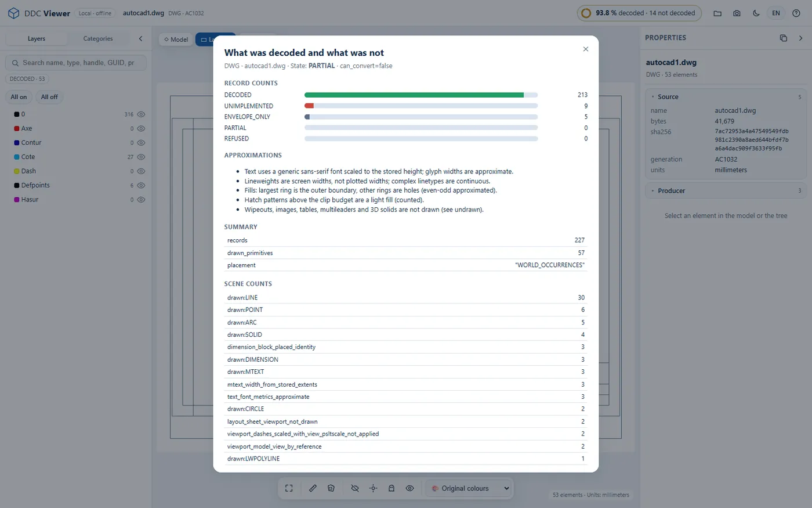The height and width of the screenshot is (508, 812).
Task: Click the decoded progress ring icon
Action: [586, 13]
